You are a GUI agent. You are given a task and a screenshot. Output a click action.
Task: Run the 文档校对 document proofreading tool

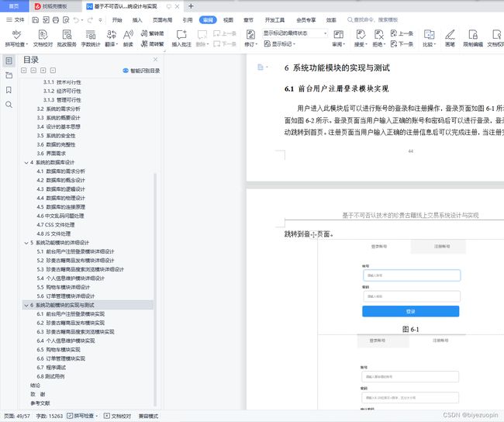click(43, 38)
